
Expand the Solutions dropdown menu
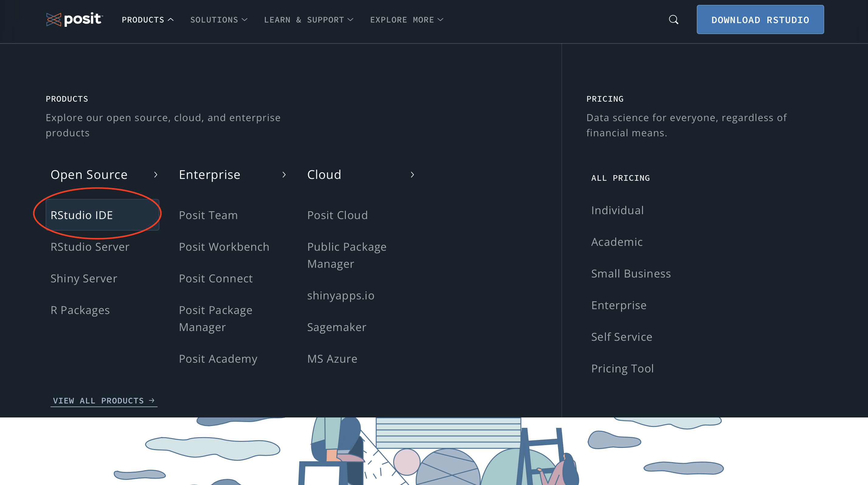click(219, 20)
